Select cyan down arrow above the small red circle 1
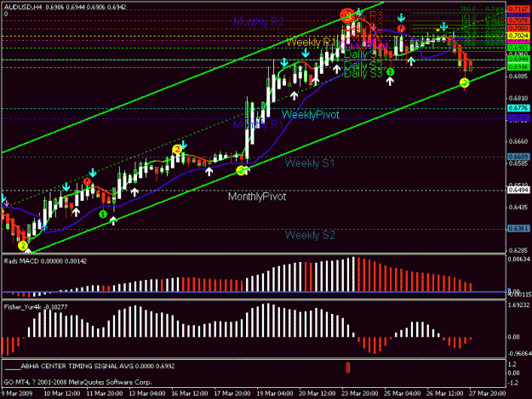This screenshot has width=532, height=399. (401, 18)
